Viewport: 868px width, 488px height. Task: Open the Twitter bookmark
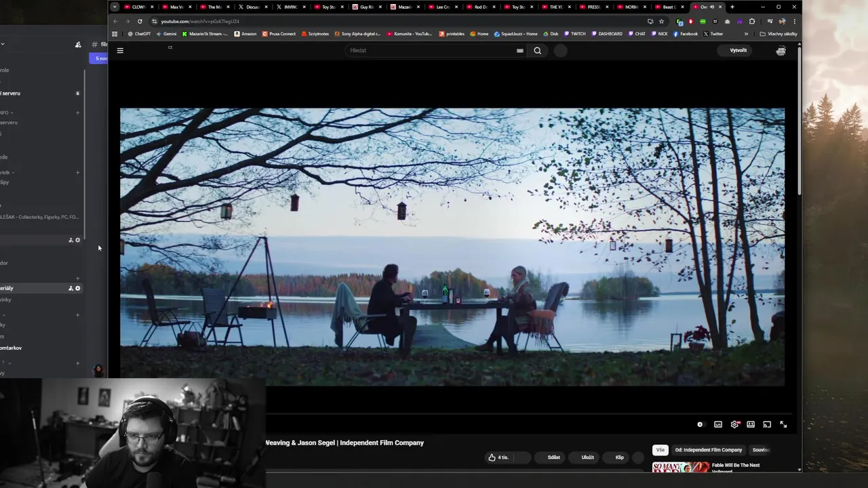tap(713, 34)
